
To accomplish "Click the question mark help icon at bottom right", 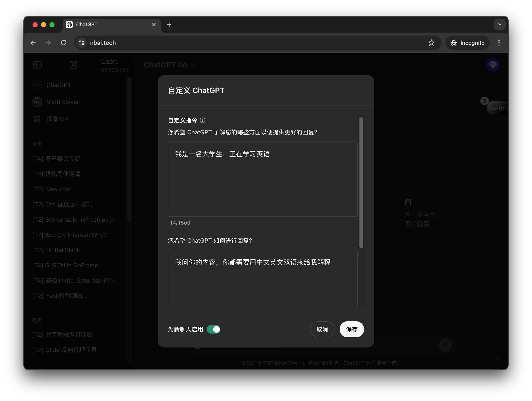I will [498, 360].
